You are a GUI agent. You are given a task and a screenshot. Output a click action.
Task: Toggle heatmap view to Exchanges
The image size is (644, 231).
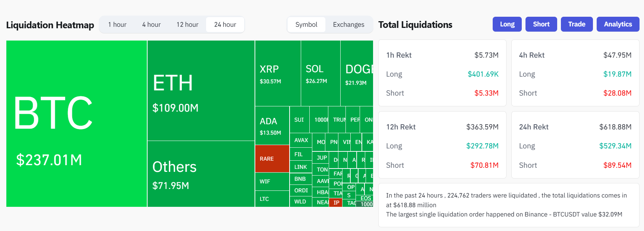pos(348,25)
